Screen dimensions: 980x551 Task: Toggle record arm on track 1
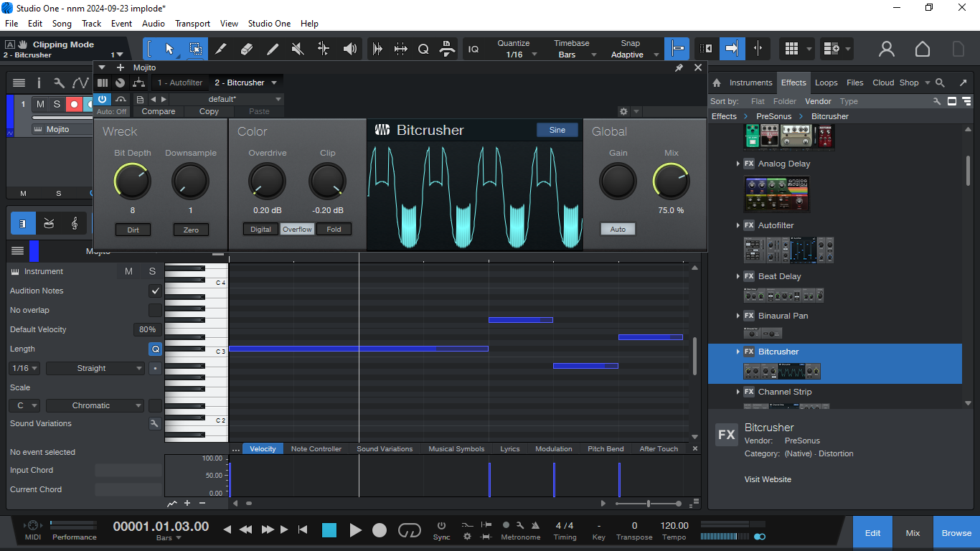(x=74, y=104)
